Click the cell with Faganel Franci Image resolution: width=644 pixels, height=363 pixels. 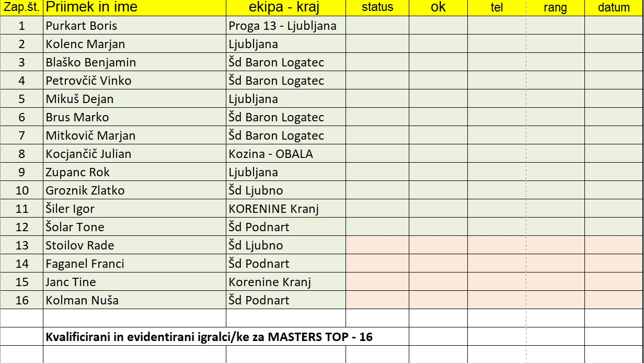point(134,264)
